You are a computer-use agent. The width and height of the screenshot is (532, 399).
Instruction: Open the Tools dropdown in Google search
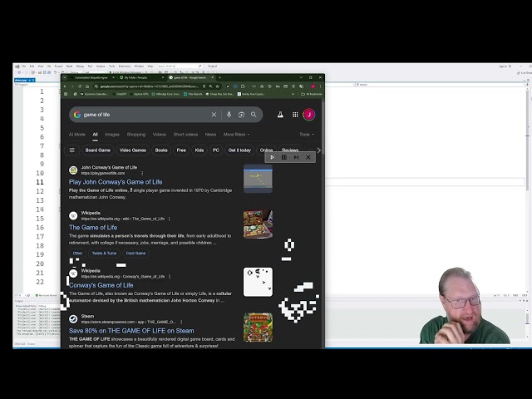[x=307, y=135]
